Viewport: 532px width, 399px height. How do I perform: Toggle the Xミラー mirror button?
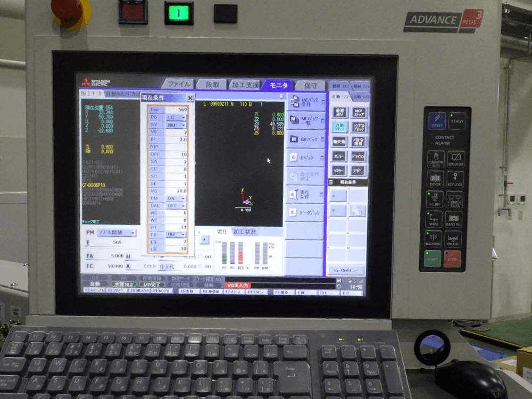tap(339, 156)
